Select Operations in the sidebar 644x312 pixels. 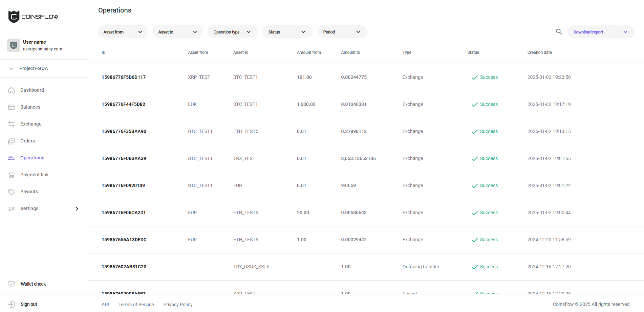coord(32,158)
